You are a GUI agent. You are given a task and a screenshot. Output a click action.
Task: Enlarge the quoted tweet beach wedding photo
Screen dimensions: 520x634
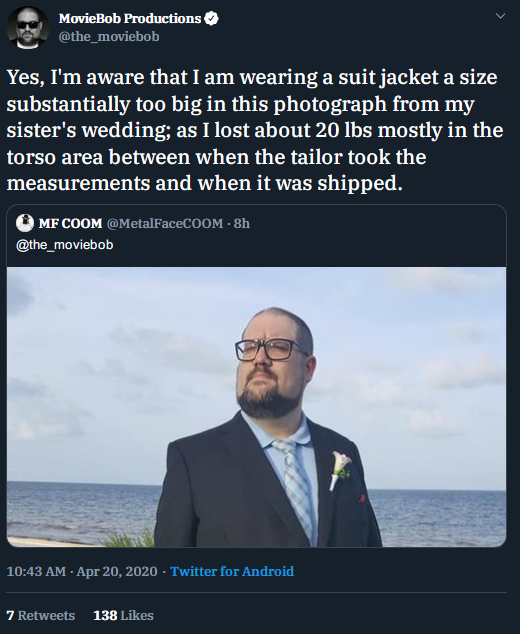[256, 407]
